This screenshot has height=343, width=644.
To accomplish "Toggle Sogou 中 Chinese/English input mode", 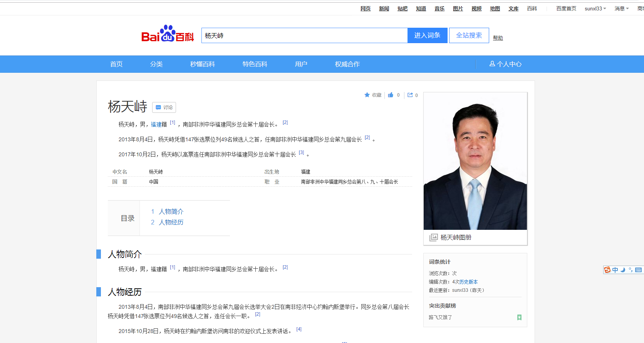I will [615, 270].
